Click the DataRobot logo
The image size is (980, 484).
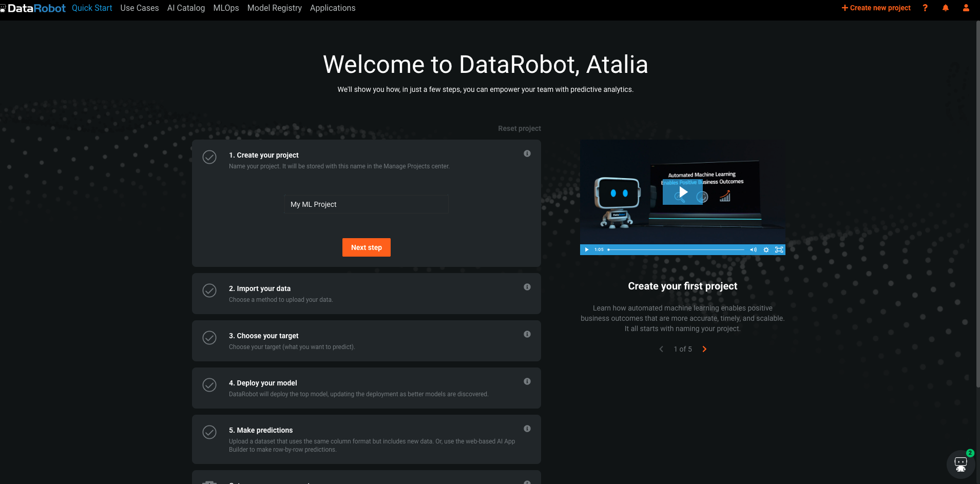click(x=33, y=8)
